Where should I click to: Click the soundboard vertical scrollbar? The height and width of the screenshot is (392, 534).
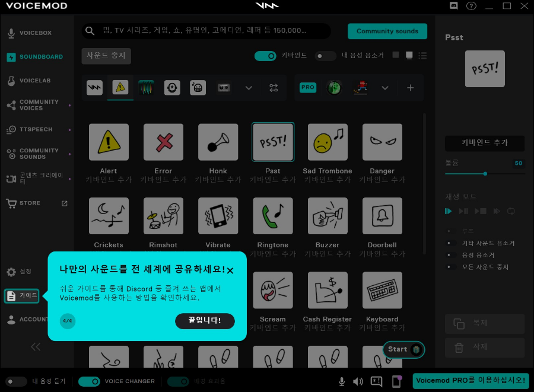pos(424,184)
